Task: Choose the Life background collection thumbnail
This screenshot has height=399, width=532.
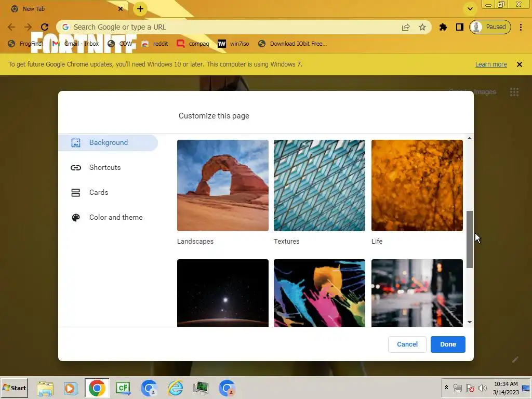Action: coord(417,185)
